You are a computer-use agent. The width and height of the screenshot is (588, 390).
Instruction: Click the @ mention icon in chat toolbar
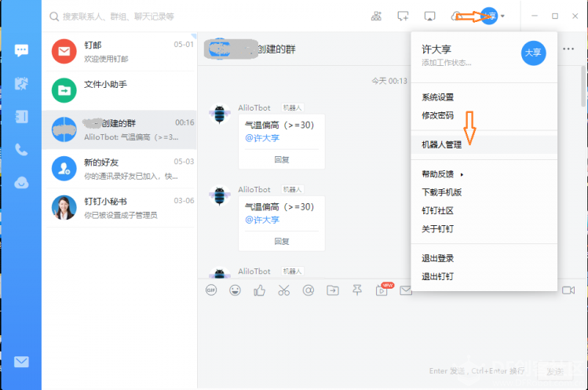click(x=309, y=290)
